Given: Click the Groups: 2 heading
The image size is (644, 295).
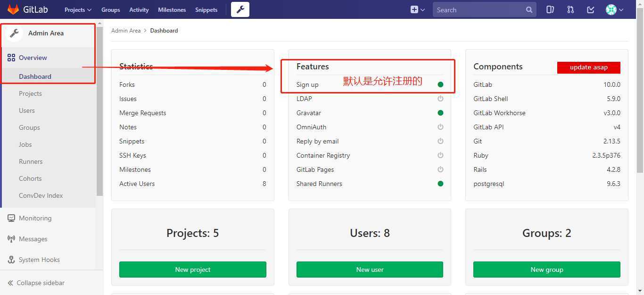Looking at the screenshot, I should tap(547, 233).
